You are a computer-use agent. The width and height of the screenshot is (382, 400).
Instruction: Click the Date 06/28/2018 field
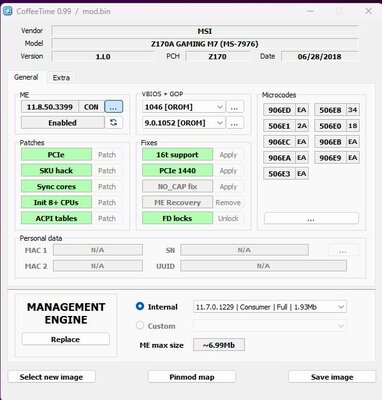[x=320, y=56]
